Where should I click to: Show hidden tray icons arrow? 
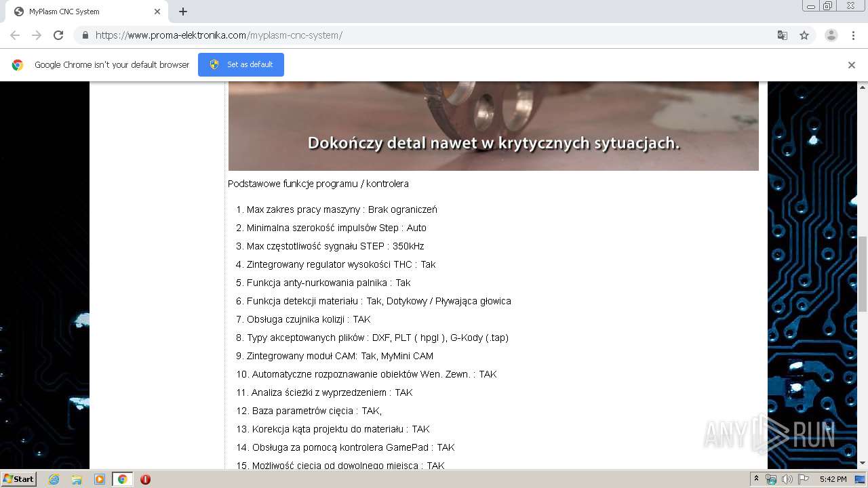point(756,479)
